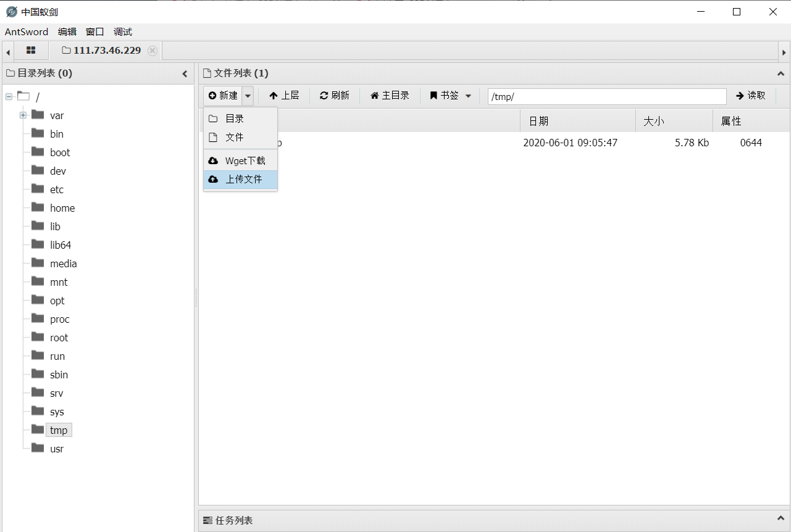Click the 新建 (New) button
The height and width of the screenshot is (532, 791).
(x=223, y=96)
